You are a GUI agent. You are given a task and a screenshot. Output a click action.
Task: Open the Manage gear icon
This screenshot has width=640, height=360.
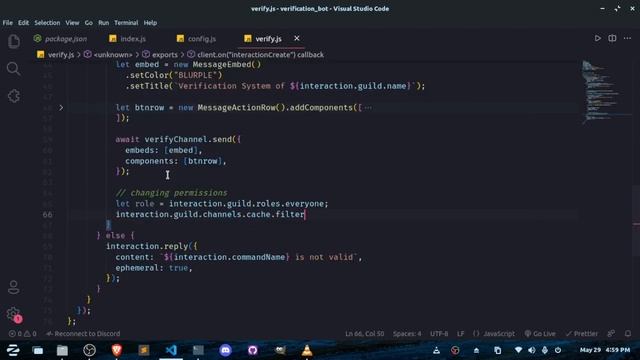point(13,314)
